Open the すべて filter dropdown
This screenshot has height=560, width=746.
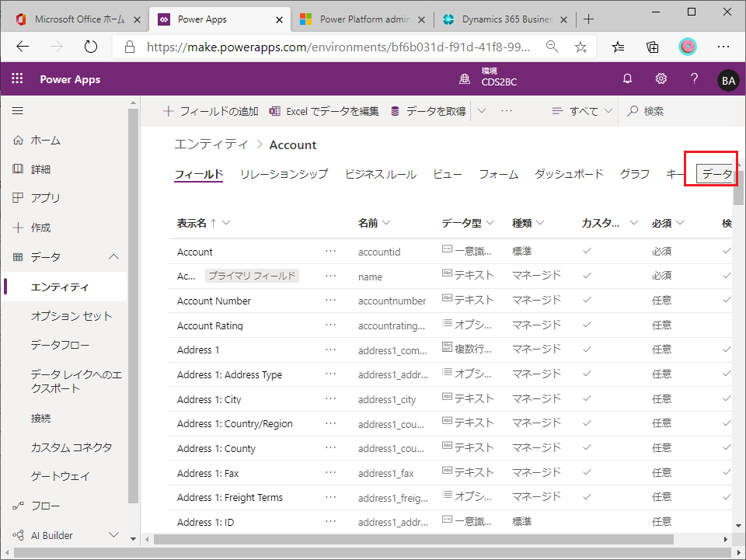582,111
